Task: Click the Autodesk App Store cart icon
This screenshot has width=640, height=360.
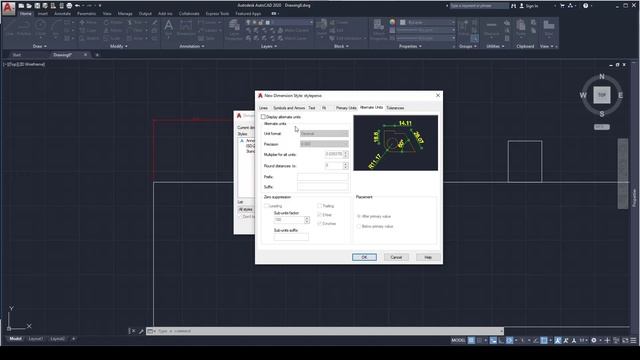Action: click(562, 6)
